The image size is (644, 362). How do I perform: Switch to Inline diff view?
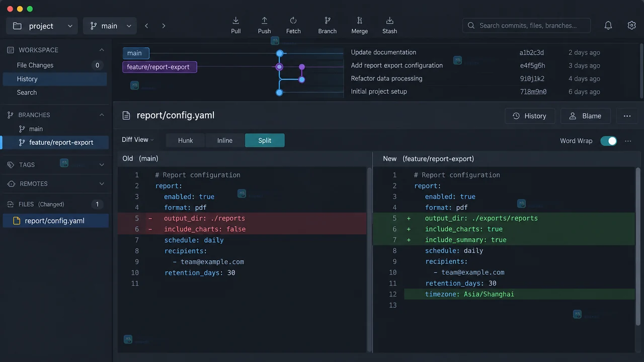tap(225, 141)
